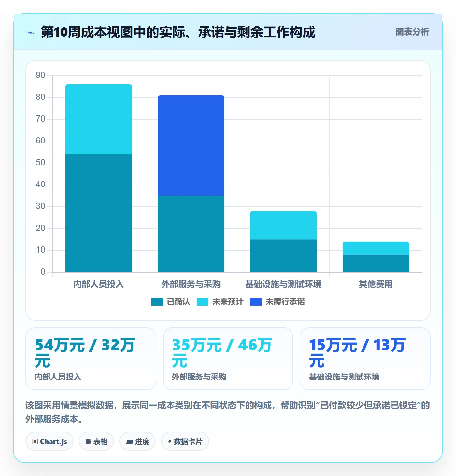This screenshot has width=456, height=476.
Task: Click the bar icon in the 进度 tag
Action: [x=130, y=442]
